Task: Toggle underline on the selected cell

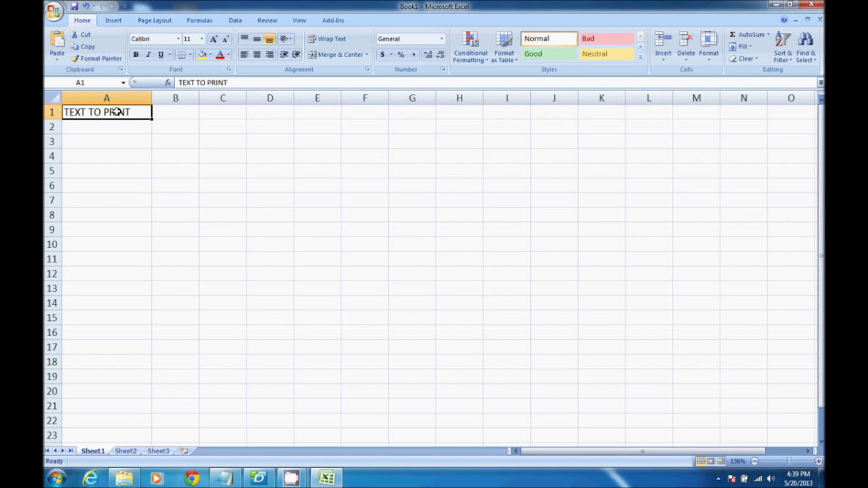Action: [159, 54]
